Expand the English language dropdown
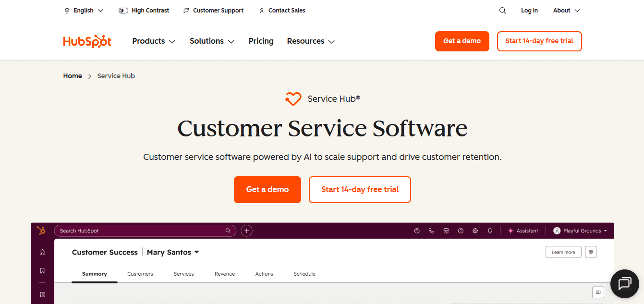The height and width of the screenshot is (304, 644). pyautogui.click(x=84, y=10)
